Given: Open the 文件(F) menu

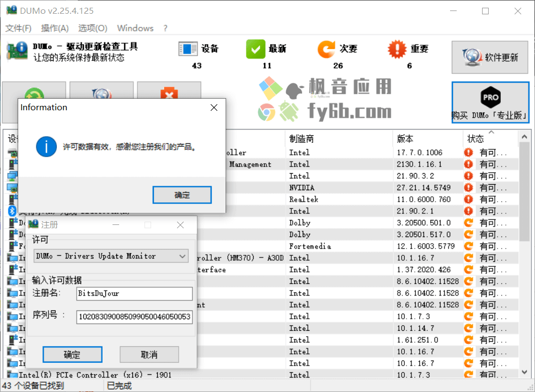Looking at the screenshot, I should click(18, 28).
